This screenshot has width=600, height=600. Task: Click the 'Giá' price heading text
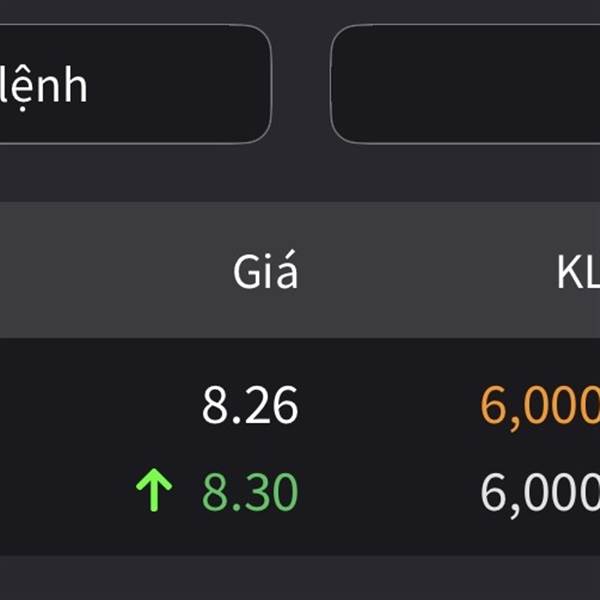coord(265,270)
